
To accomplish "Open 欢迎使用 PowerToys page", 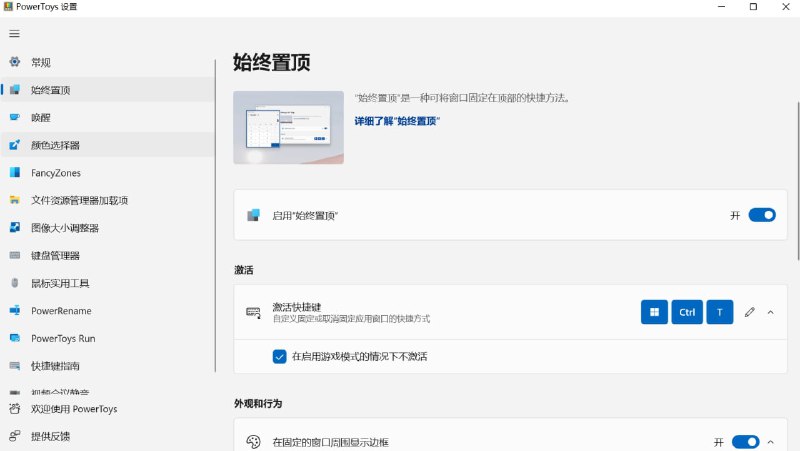I will (107, 409).
